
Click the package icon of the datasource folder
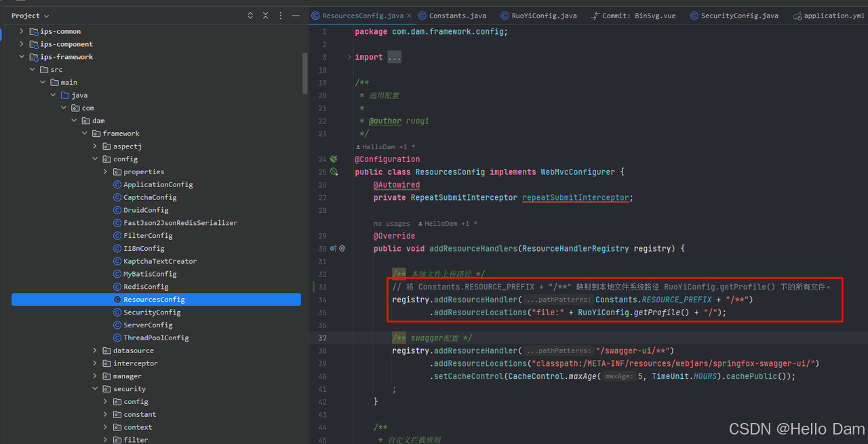click(x=107, y=350)
